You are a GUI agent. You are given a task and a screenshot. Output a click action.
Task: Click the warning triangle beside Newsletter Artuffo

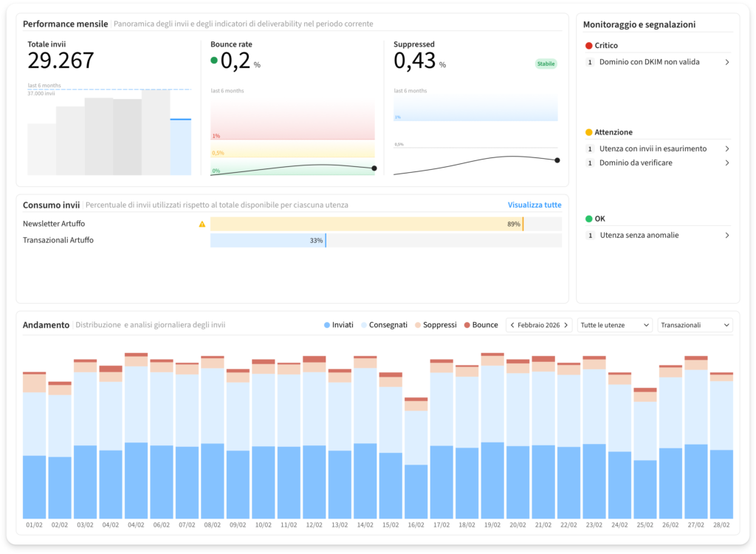coord(202,224)
